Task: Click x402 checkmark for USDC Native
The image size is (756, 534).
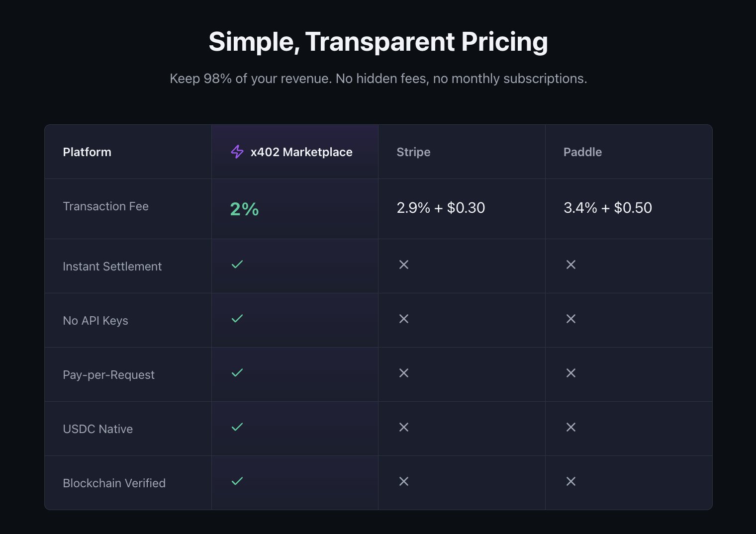Action: coord(237,427)
